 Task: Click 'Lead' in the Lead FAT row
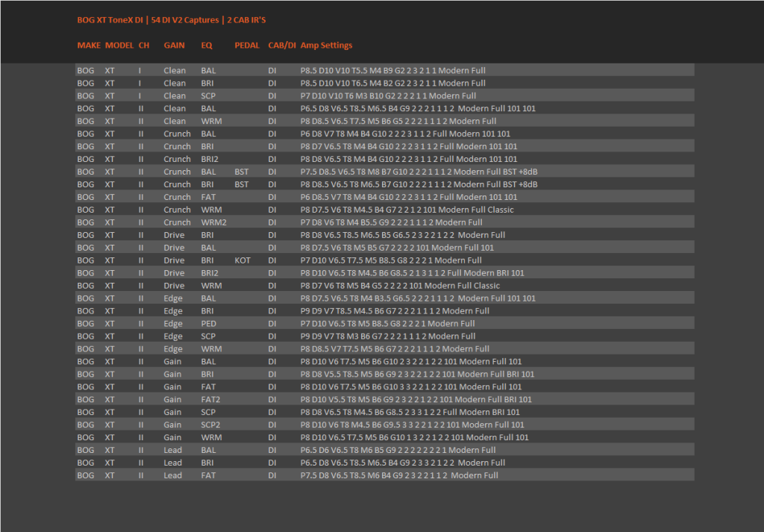point(172,476)
